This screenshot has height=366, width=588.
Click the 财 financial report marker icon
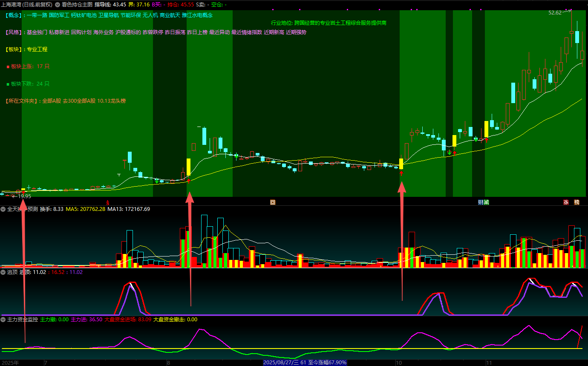(x=480, y=202)
